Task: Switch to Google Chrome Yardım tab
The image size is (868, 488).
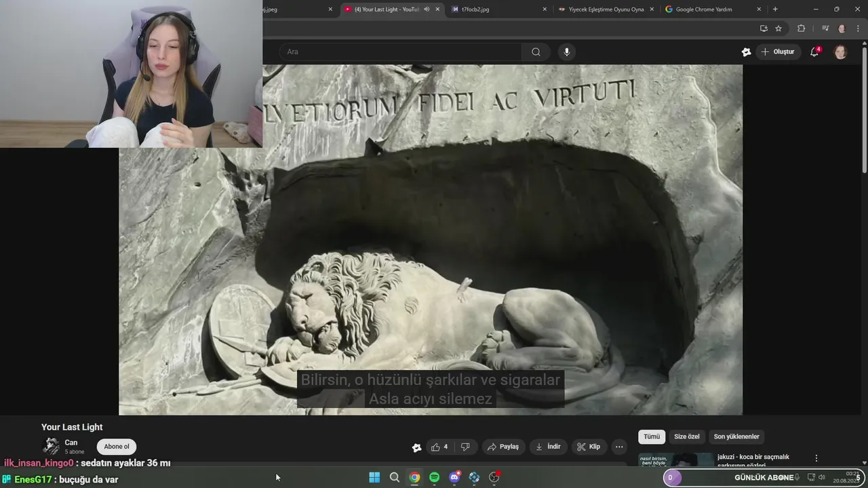Action: (x=713, y=9)
